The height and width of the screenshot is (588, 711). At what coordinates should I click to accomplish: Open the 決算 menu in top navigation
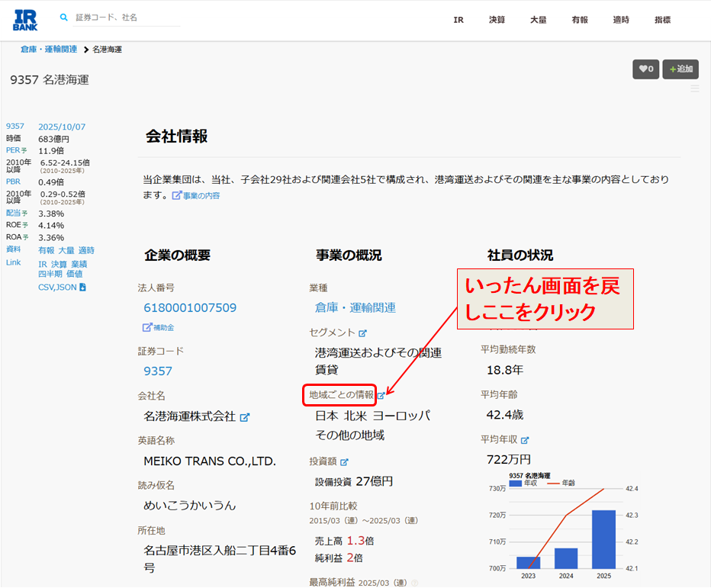(497, 21)
